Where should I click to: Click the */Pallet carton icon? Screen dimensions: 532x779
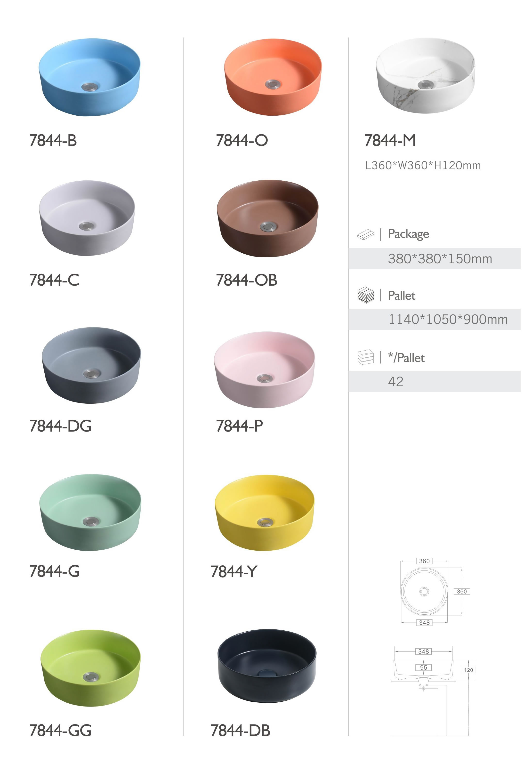[x=365, y=357]
